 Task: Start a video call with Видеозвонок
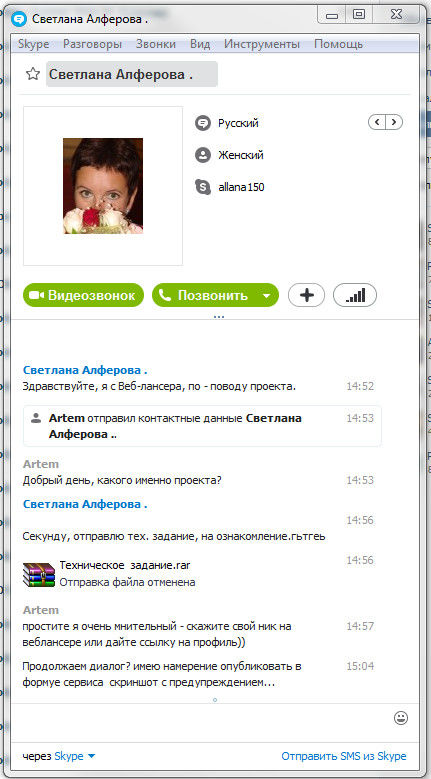click(x=83, y=296)
